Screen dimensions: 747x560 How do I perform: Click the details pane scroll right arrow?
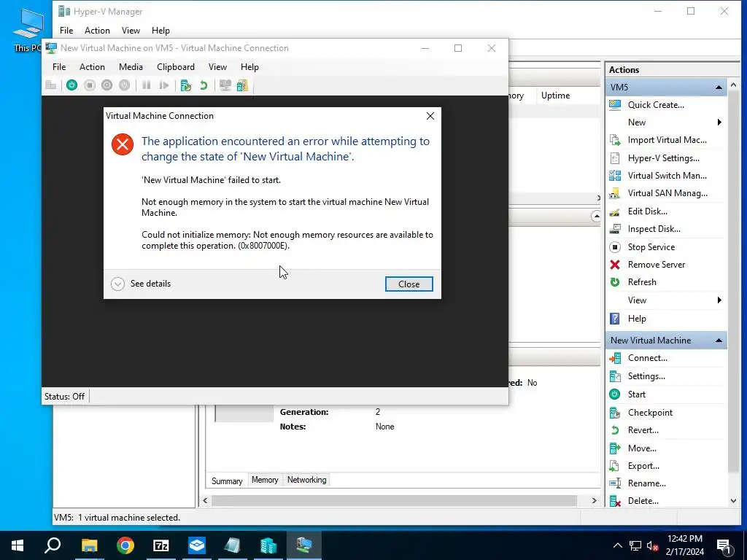pos(594,500)
